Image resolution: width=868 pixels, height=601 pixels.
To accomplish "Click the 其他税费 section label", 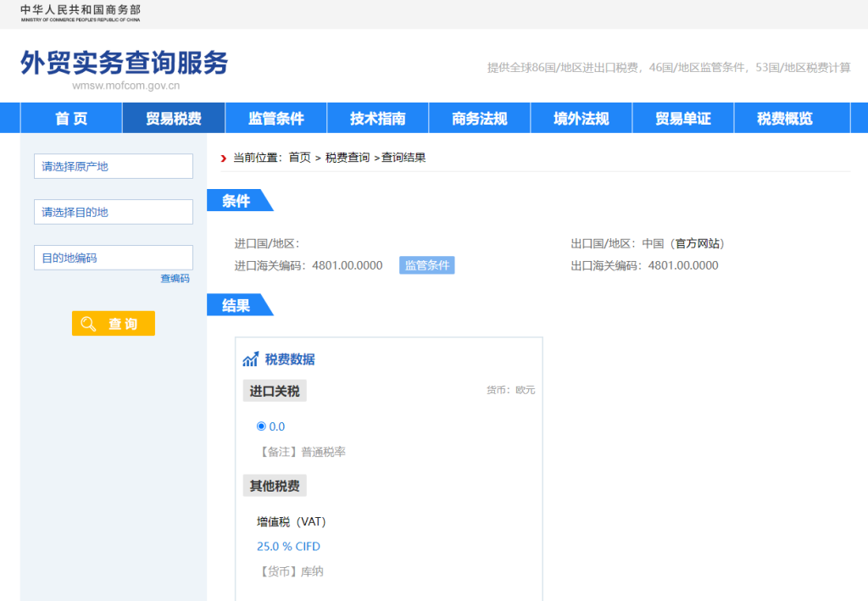I will coord(275,486).
